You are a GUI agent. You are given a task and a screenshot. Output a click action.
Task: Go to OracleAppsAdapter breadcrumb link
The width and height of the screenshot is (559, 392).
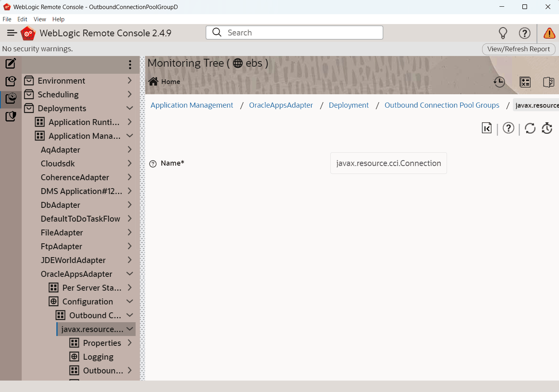281,105
